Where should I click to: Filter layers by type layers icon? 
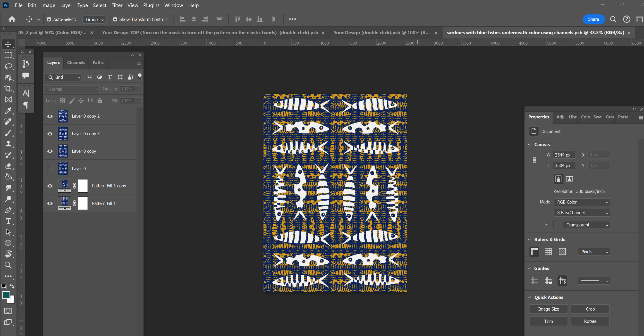tap(109, 77)
